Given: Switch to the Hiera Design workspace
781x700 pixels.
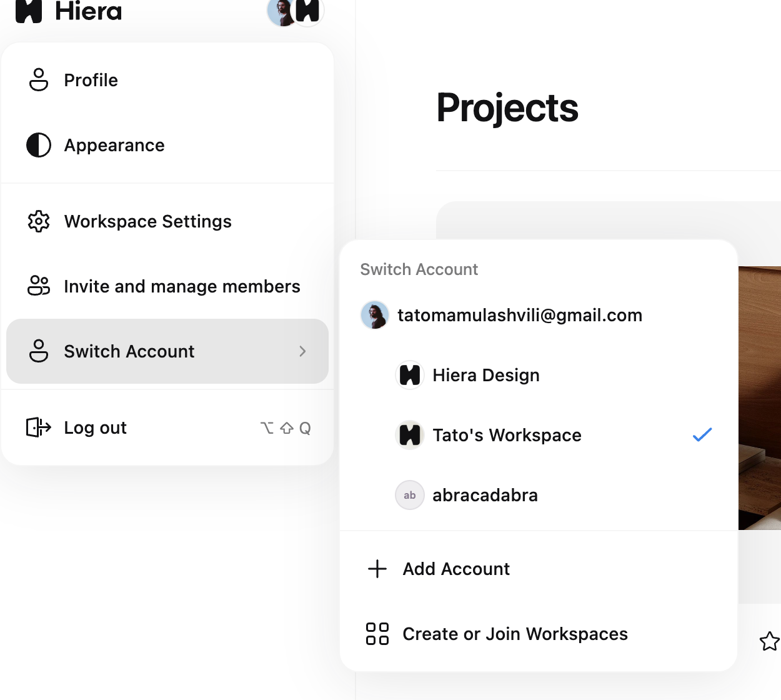Looking at the screenshot, I should pos(539,375).
